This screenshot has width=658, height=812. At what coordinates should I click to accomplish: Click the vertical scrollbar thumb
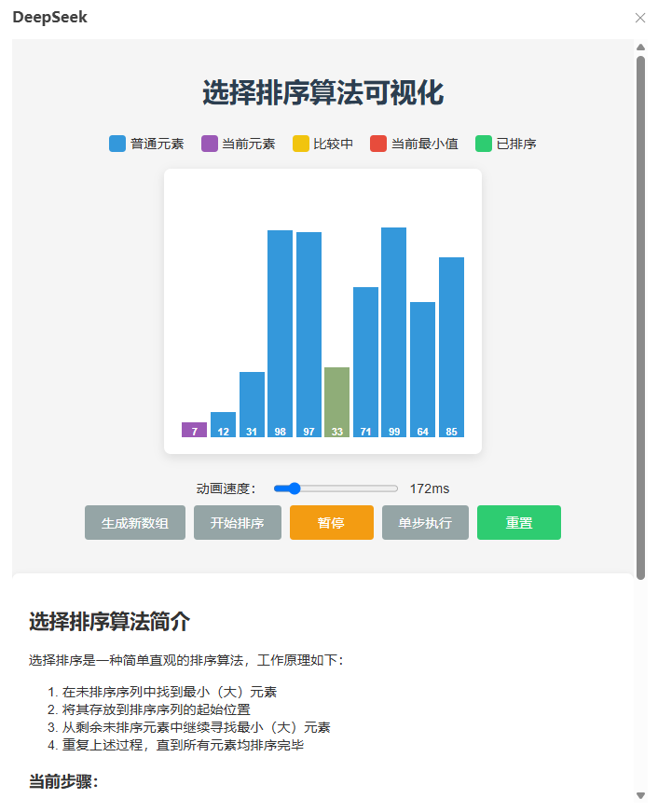click(x=640, y=317)
